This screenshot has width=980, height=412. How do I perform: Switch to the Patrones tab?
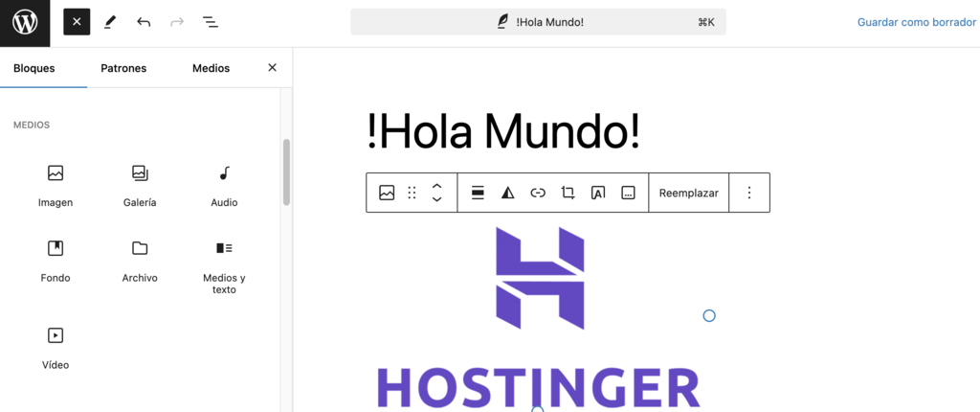coord(123,68)
